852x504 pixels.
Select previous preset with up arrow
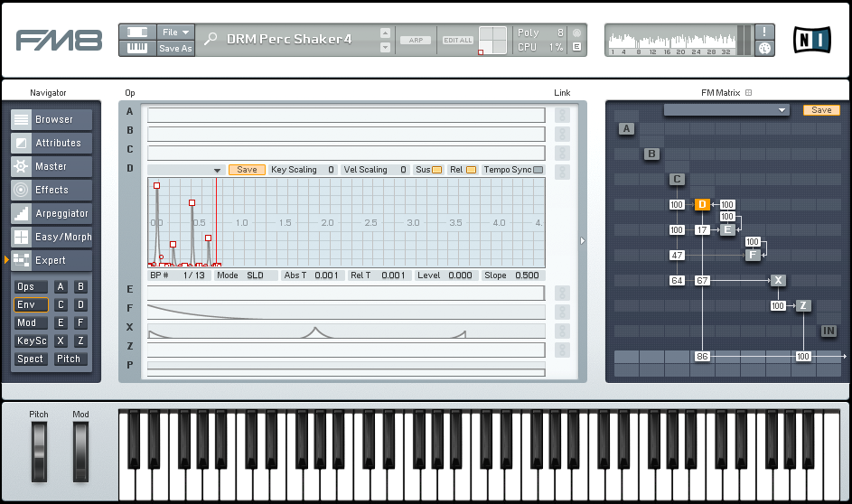click(385, 33)
